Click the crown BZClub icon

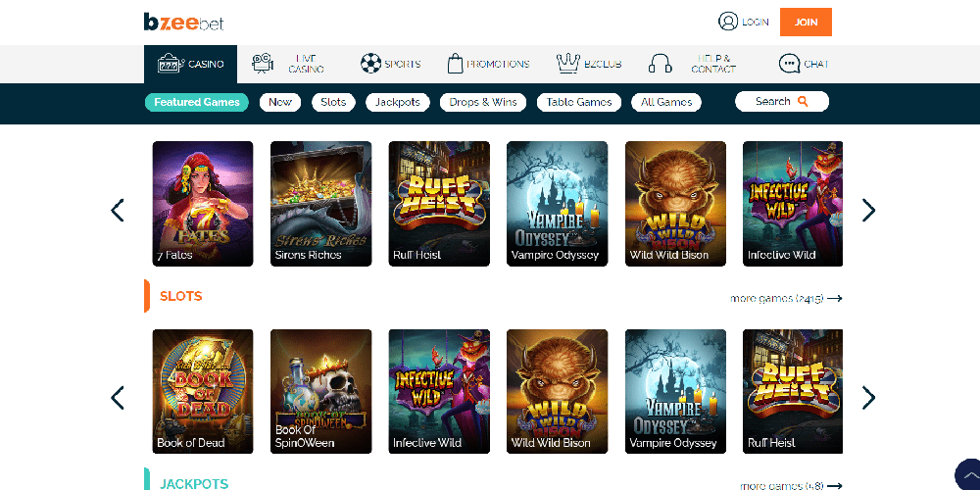[x=568, y=63]
